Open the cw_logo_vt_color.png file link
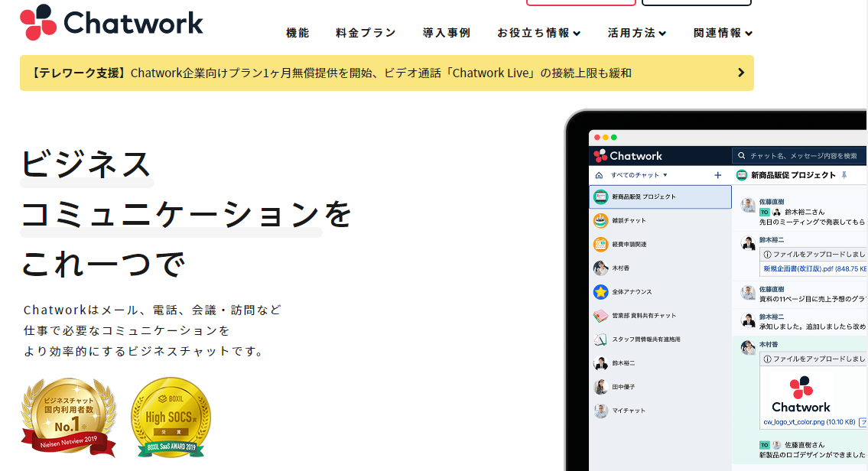Screen dimensions: 868x471 809,422
